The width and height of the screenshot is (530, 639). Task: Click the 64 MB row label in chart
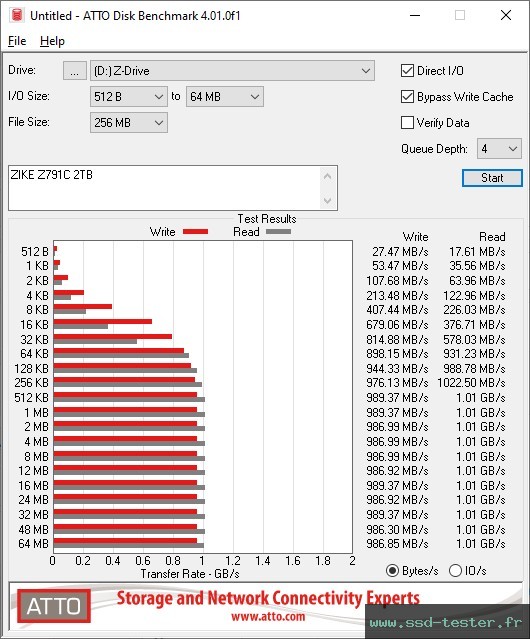33,544
